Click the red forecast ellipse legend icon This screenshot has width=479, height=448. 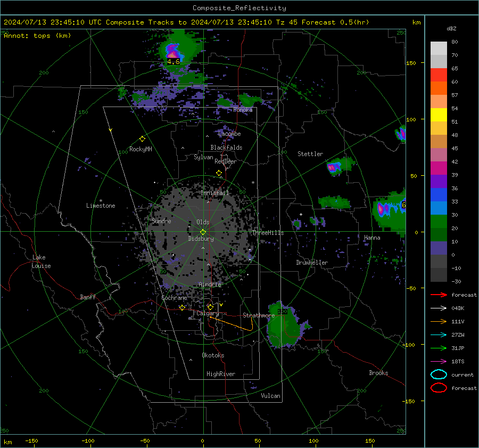click(439, 388)
